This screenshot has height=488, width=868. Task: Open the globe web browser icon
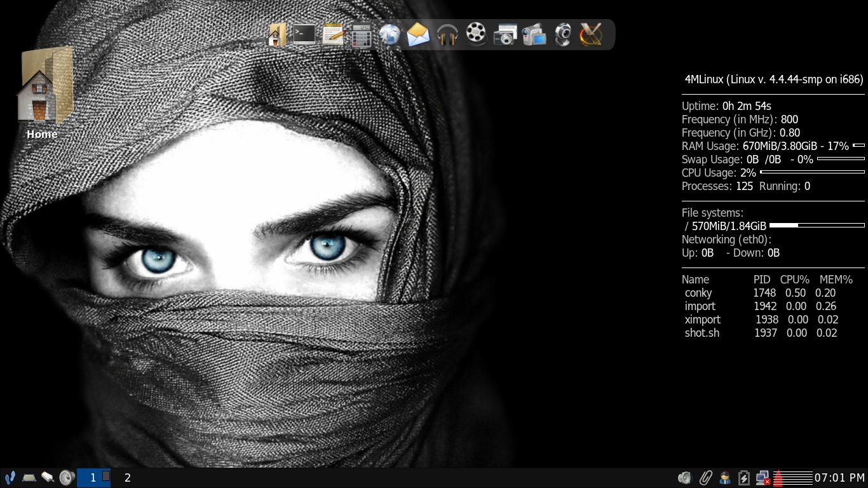tap(390, 35)
